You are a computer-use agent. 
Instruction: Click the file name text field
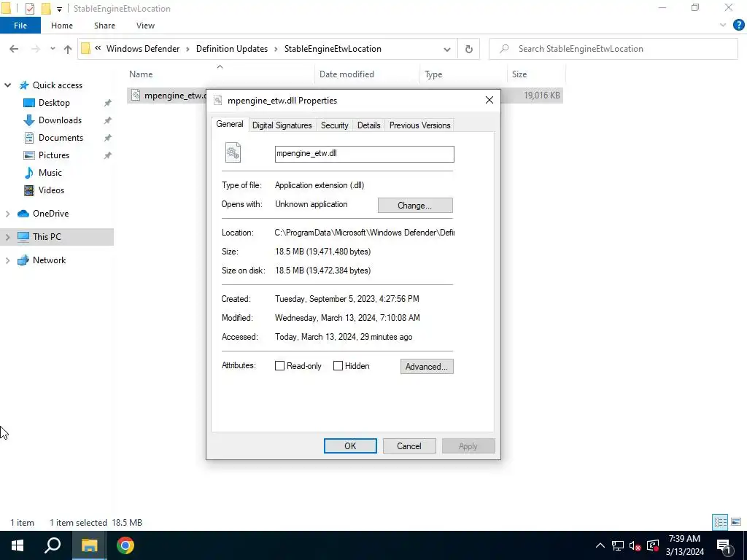(x=365, y=154)
